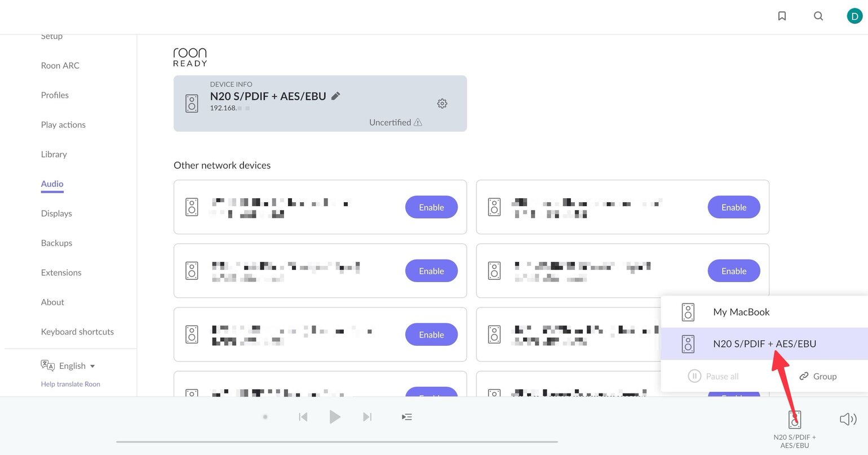868x455 pixels.
Task: Start playback with the play button
Action: click(335, 417)
